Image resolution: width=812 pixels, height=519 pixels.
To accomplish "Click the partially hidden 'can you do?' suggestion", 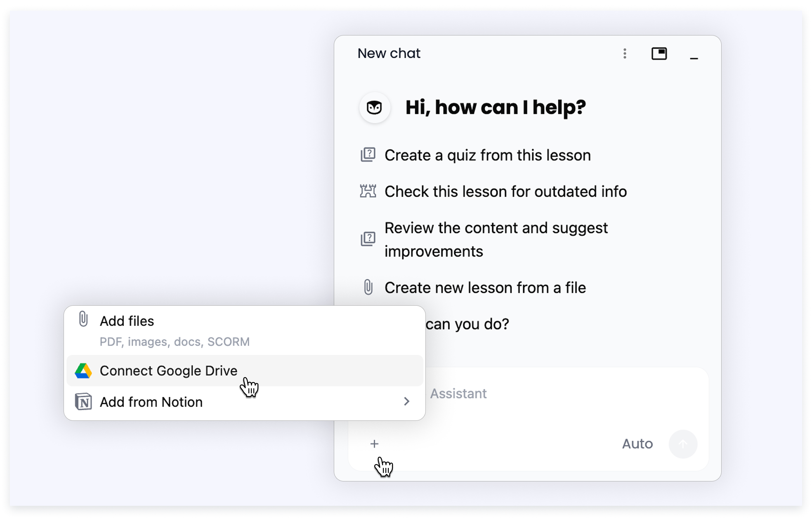I will click(467, 324).
